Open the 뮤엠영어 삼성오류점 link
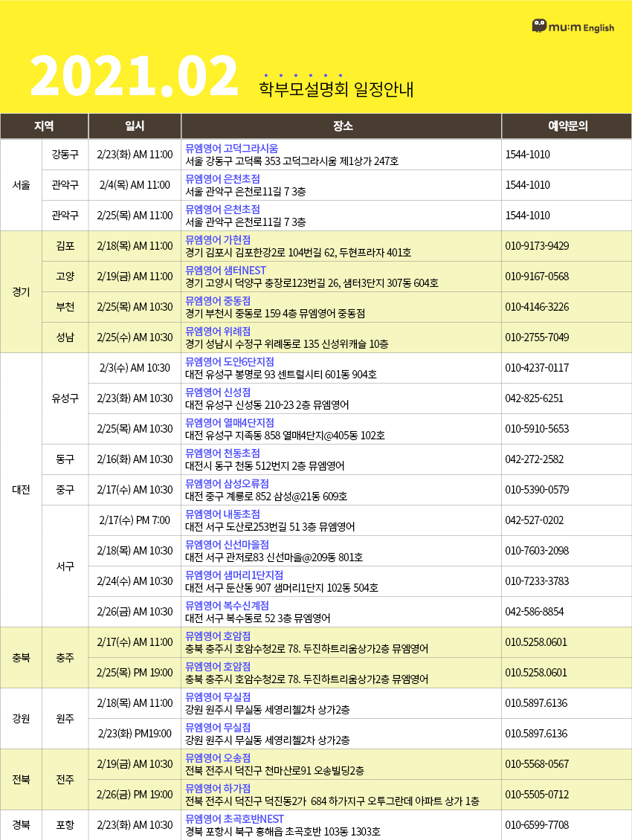The width and height of the screenshot is (632, 840). pyautogui.click(x=227, y=484)
